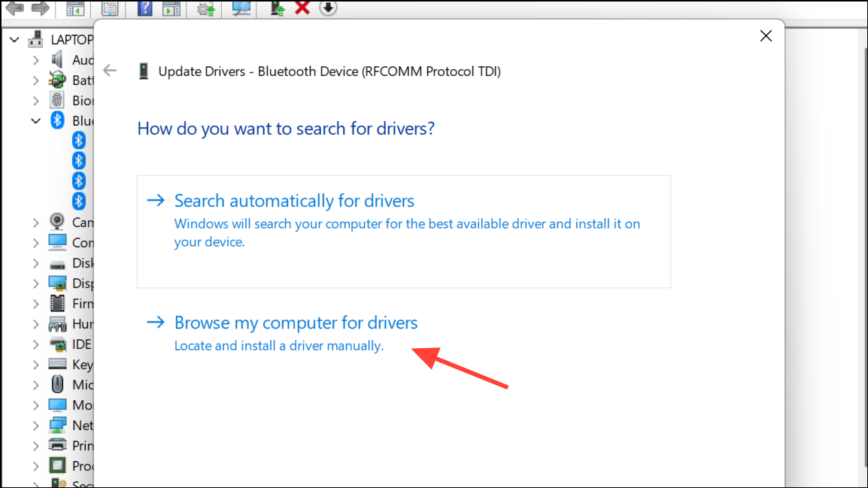868x488 pixels.
Task: Select the Cameras webcam category icon
Action: 57,221
